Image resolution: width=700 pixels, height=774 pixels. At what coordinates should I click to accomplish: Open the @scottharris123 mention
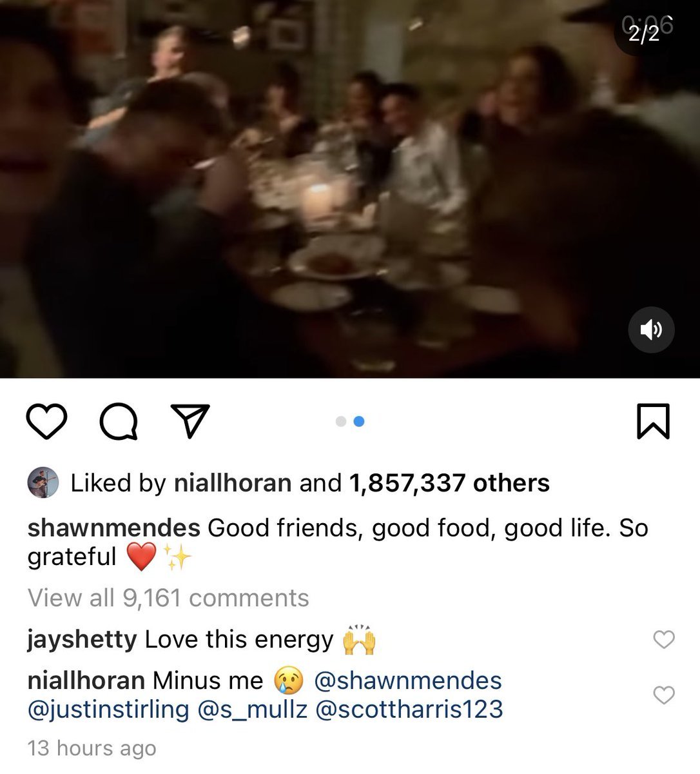tap(409, 709)
